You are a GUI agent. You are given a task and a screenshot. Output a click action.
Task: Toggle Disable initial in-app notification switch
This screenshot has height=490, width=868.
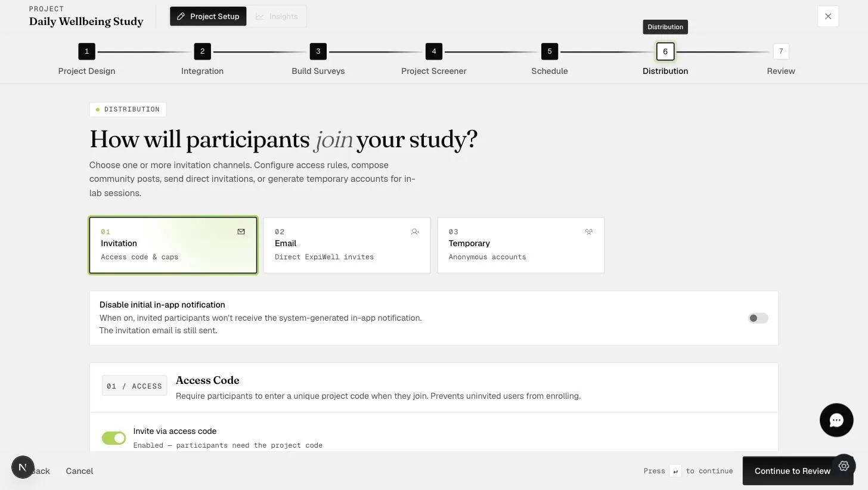pyautogui.click(x=758, y=318)
